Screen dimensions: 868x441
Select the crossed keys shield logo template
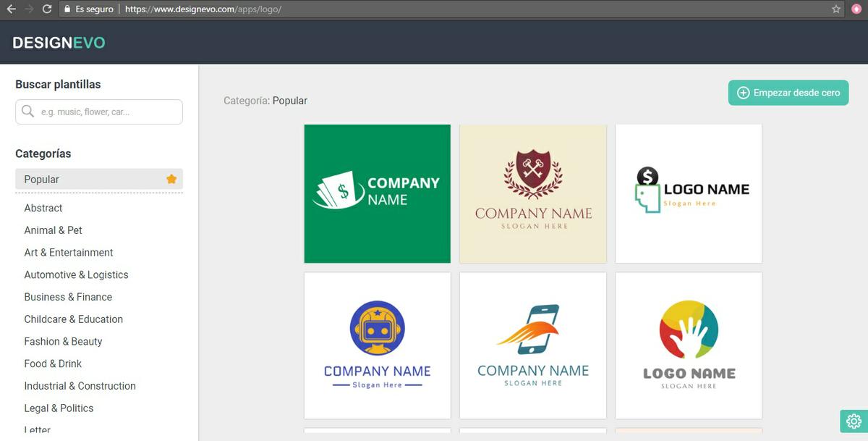click(532, 193)
